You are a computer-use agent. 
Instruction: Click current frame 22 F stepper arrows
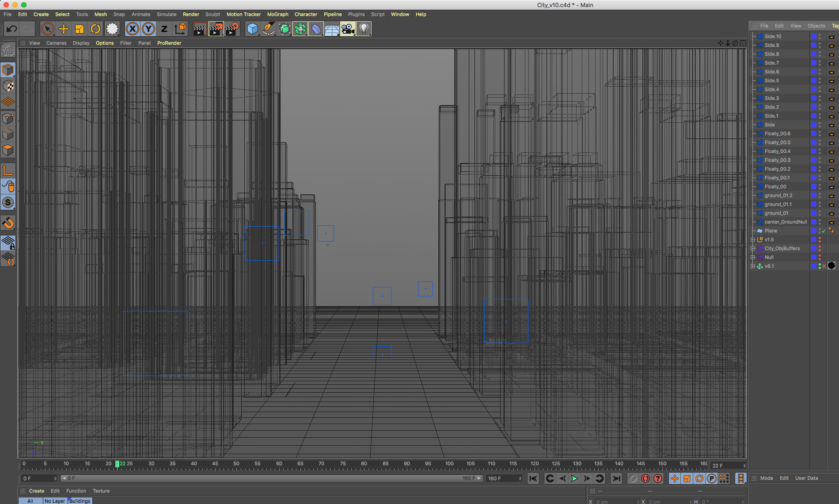[744, 466]
